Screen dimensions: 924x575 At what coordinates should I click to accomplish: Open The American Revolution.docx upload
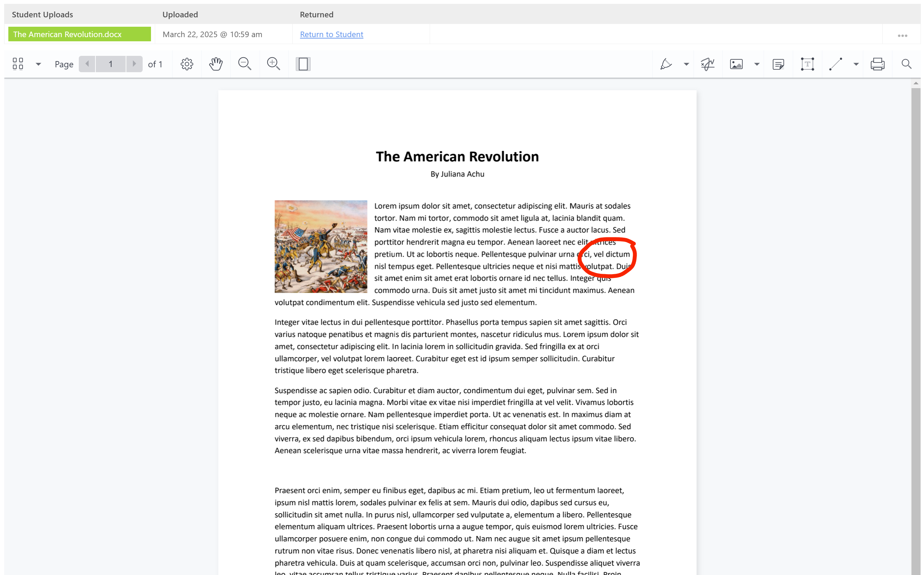[x=79, y=34]
